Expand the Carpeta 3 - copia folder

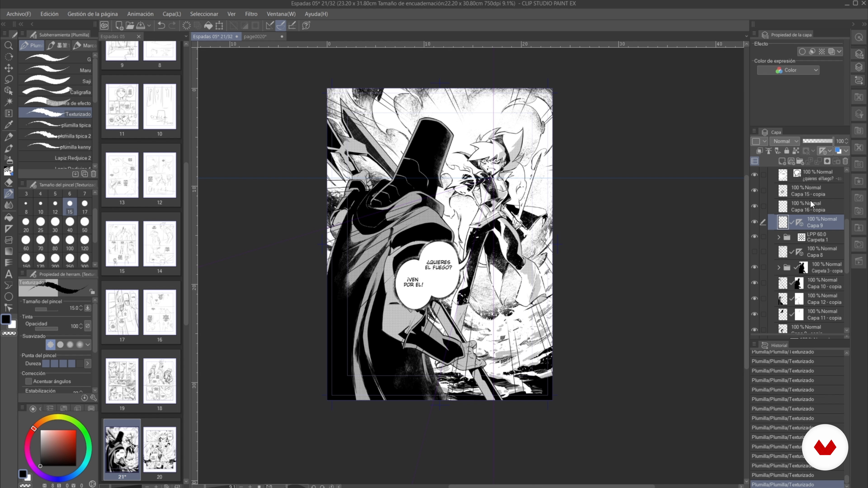(779, 267)
